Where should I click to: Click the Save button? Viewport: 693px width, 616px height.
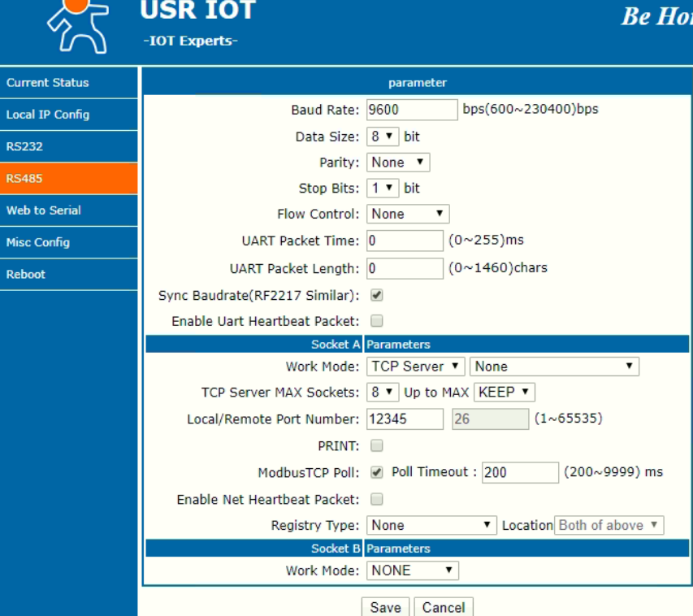[385, 607]
